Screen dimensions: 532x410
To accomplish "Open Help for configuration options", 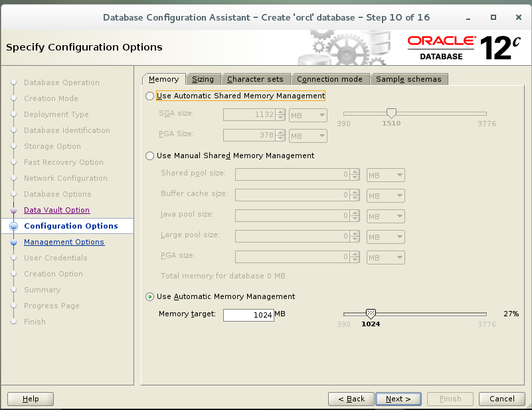I will click(x=30, y=399).
